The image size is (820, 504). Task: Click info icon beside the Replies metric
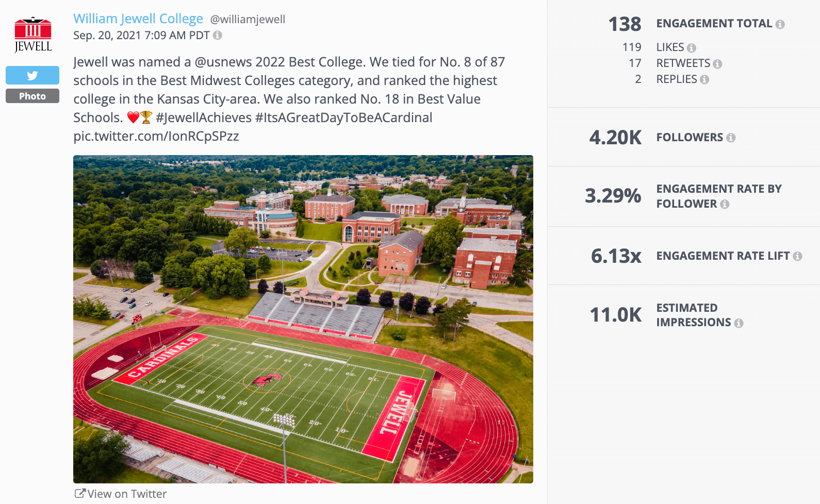704,79
